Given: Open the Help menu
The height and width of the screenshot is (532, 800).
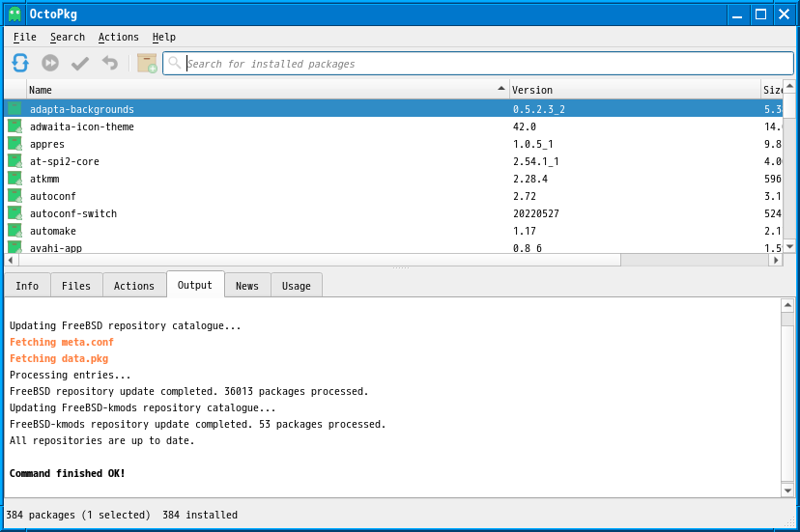Looking at the screenshot, I should pyautogui.click(x=164, y=38).
